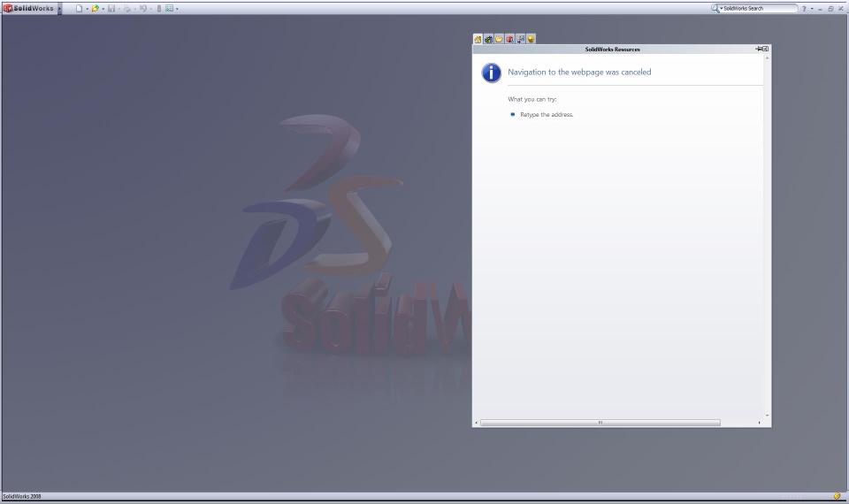849x504 pixels.
Task: Click the Save floppy disk icon
Action: click(x=111, y=9)
